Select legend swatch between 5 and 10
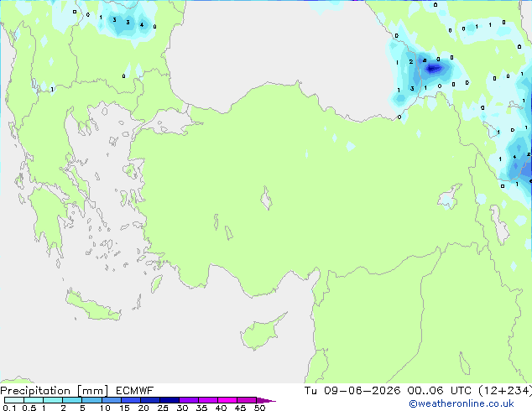Screen dimensions: 532x411 (x=91, y=400)
